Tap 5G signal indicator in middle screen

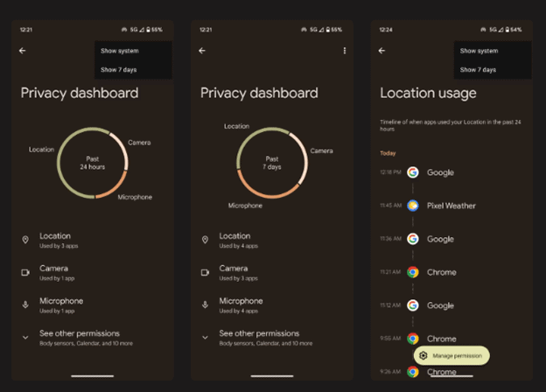(x=317, y=30)
